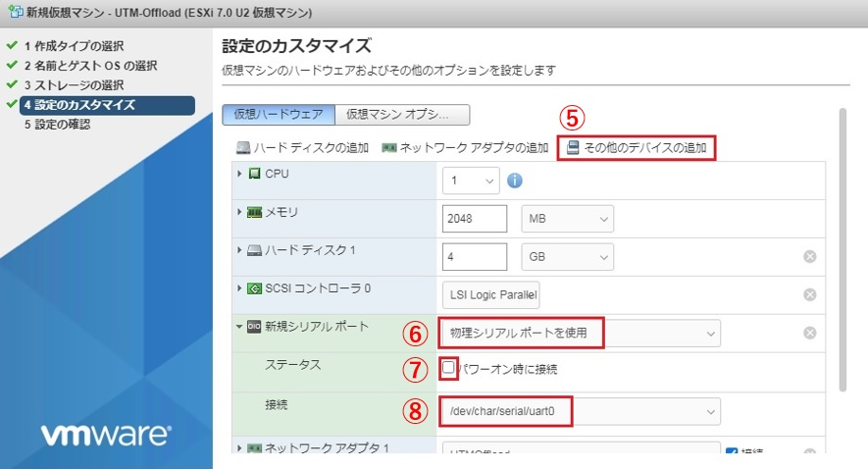Switch to the 仮想マシン オプション tab

click(402, 114)
